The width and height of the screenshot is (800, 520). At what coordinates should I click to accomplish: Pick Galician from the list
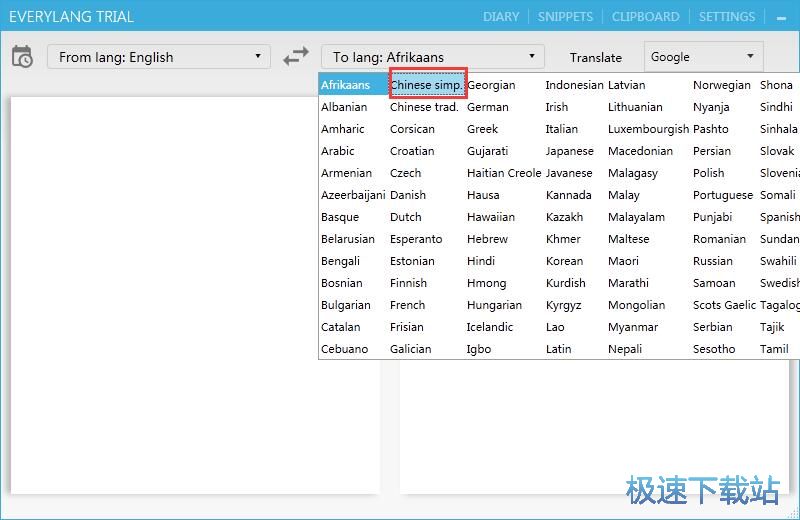pos(411,349)
